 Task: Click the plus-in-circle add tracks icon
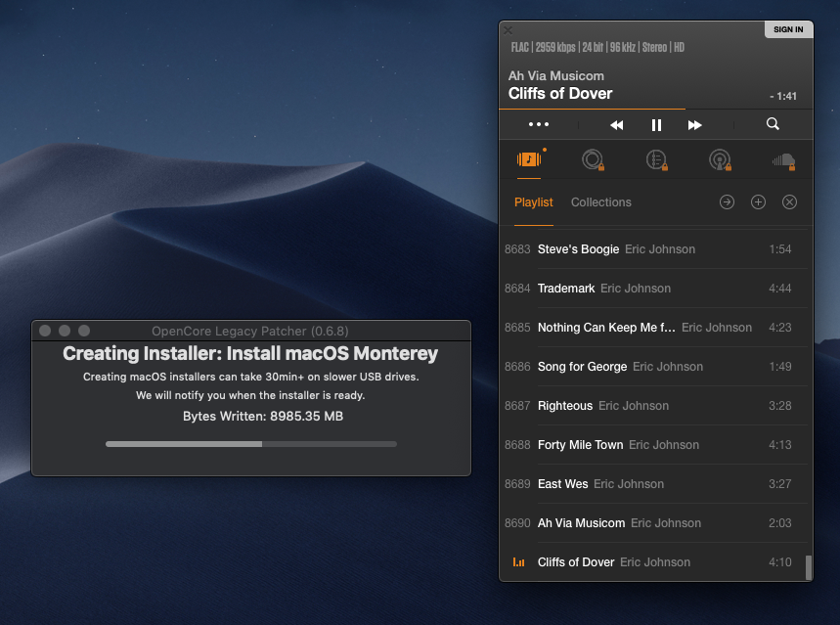tap(758, 202)
